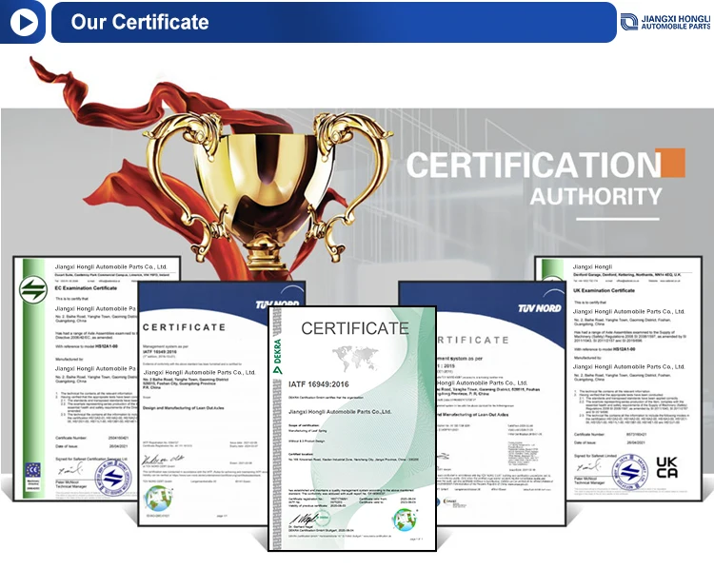Select the 'Our Certificate' header banner
714x588 pixels.
click(x=334, y=22)
